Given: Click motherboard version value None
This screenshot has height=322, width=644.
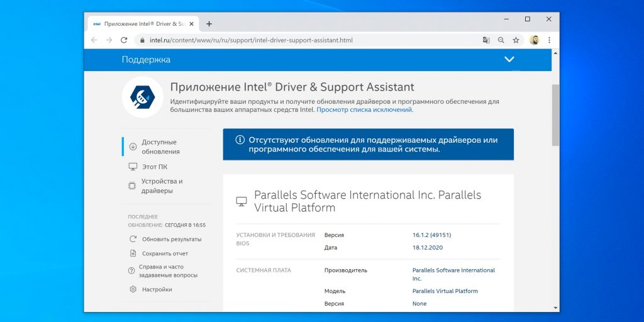Looking at the screenshot, I should point(419,304).
